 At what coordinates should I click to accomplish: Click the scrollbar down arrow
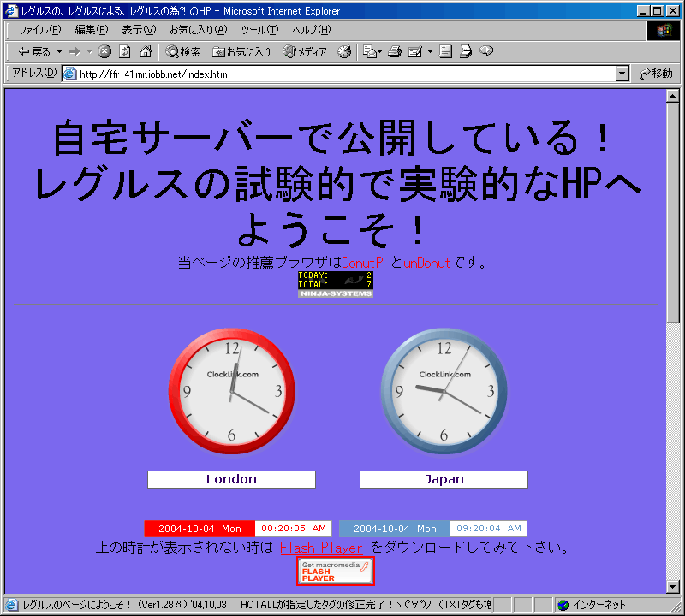point(673,586)
